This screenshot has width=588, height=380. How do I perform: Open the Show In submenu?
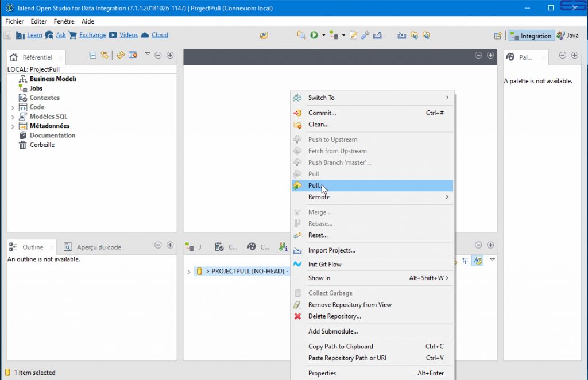coord(372,278)
